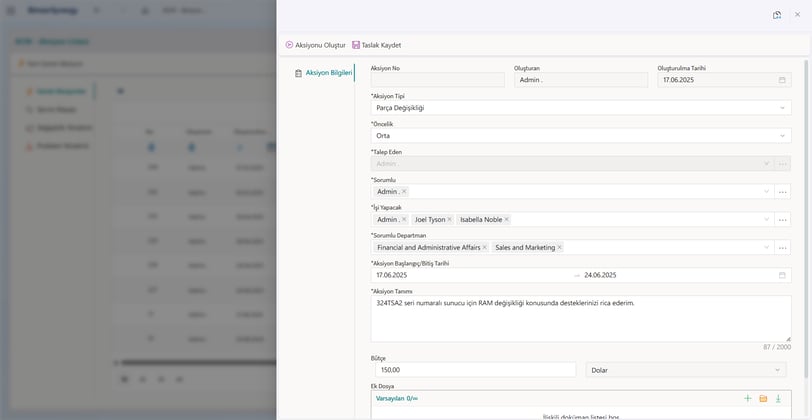Open ellipsis picker for İşi Yapacak
Image resolution: width=812 pixels, height=420 pixels.
pos(782,220)
